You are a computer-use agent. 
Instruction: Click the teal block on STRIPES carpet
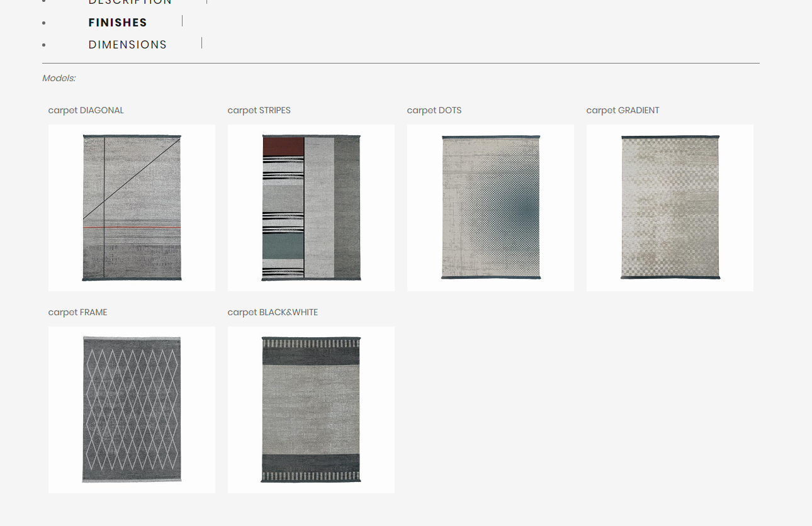tap(283, 246)
